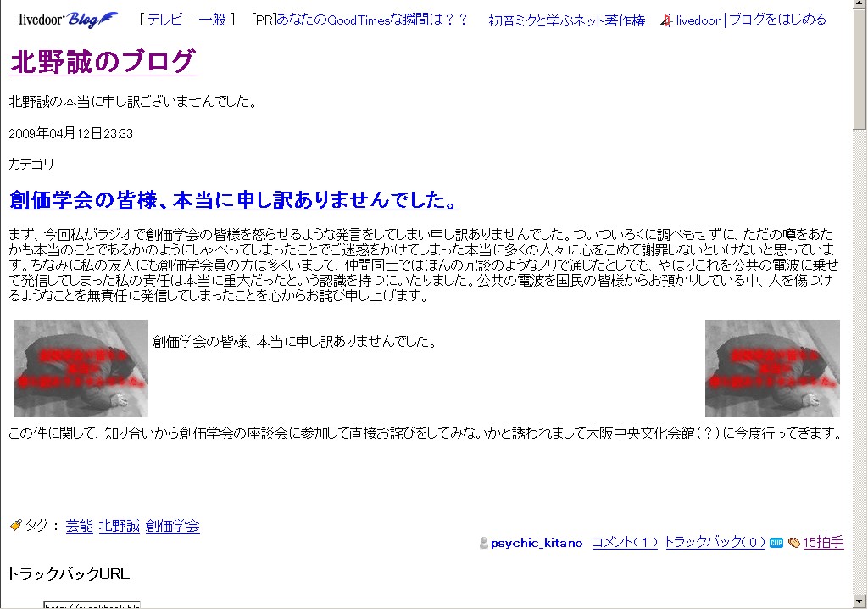Screen dimensions: 868x609
Task: Click the small livedoor icon beside livedoor link
Action: (666, 21)
